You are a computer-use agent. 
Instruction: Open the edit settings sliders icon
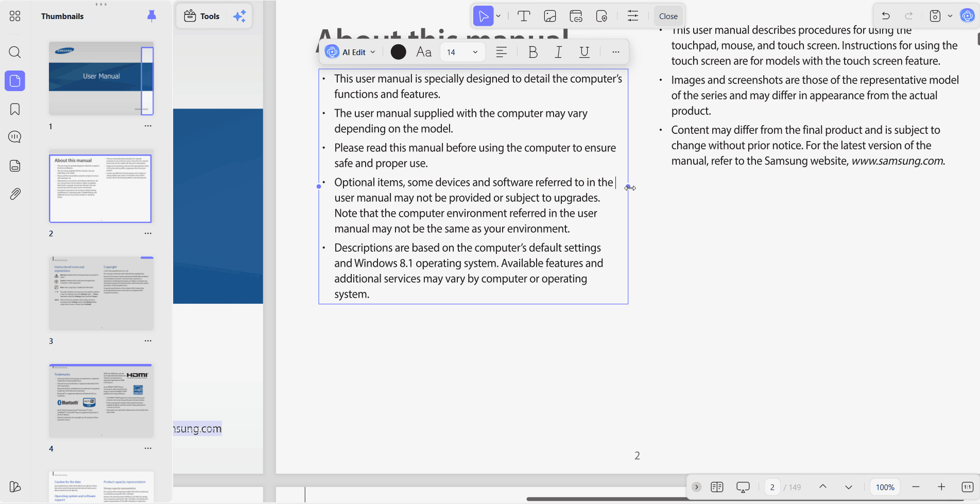pyautogui.click(x=633, y=16)
